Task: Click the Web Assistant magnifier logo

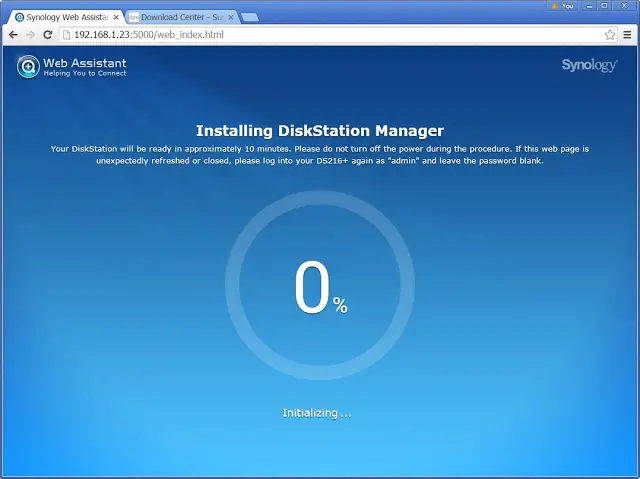Action: coord(28,67)
